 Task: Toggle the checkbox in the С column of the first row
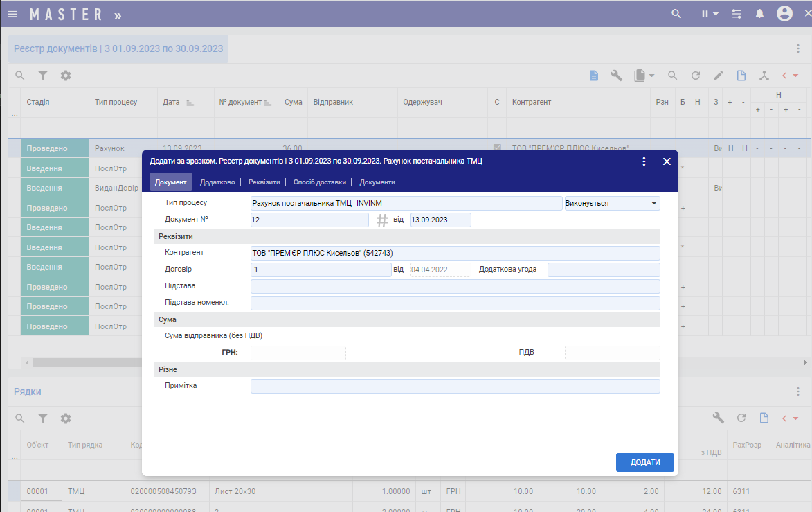pos(496,148)
